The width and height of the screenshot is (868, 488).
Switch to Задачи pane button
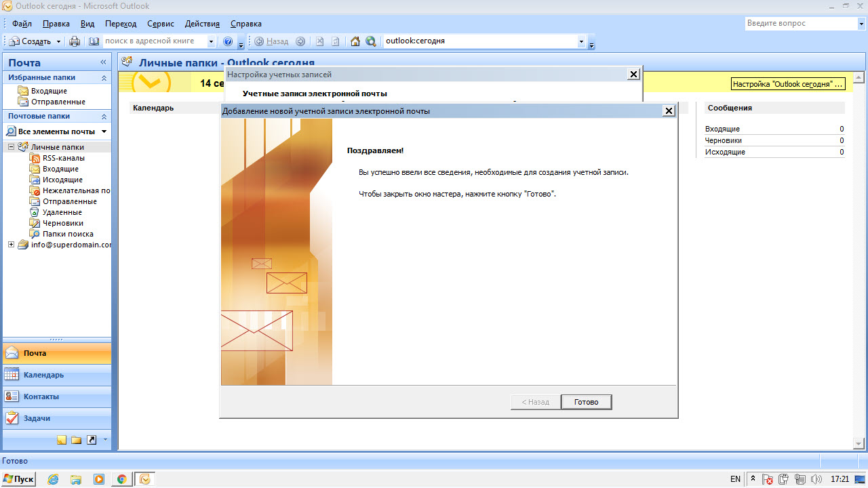pos(56,418)
